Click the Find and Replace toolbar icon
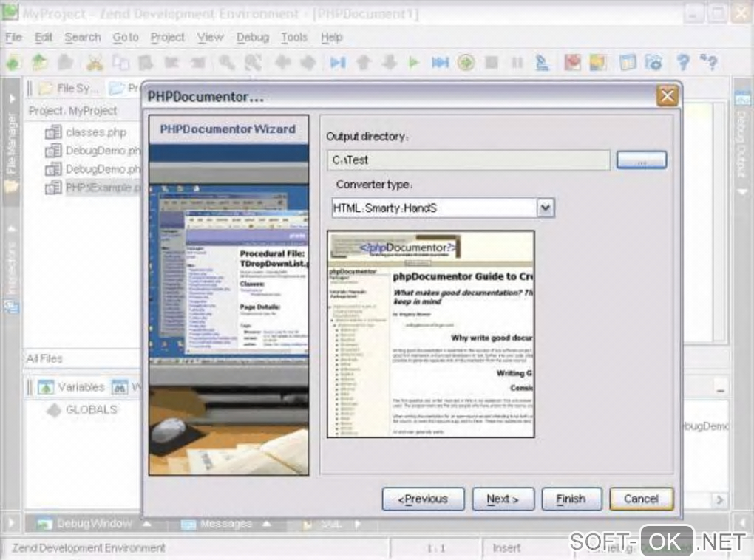This screenshot has width=754, height=560. [254, 63]
